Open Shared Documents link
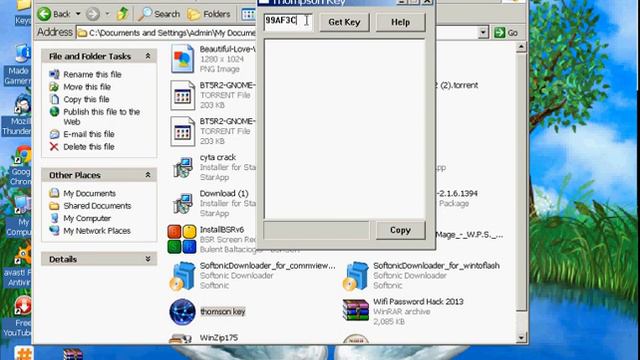The width and height of the screenshot is (640, 360). 97,206
